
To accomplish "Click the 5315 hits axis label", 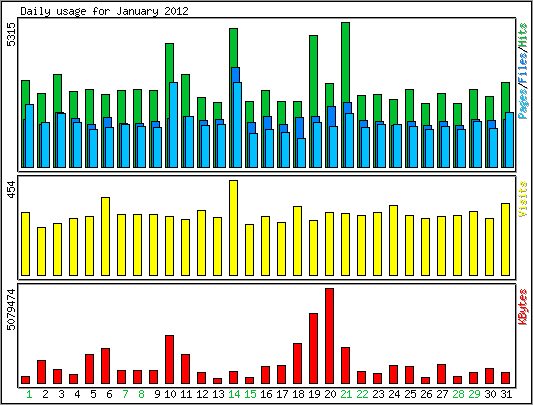I will [x=12, y=34].
